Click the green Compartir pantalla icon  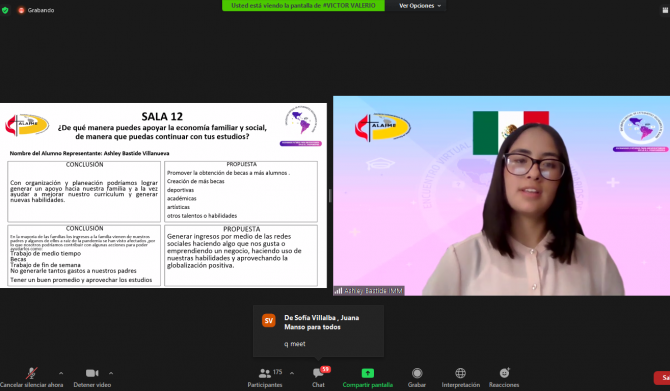pos(367,373)
